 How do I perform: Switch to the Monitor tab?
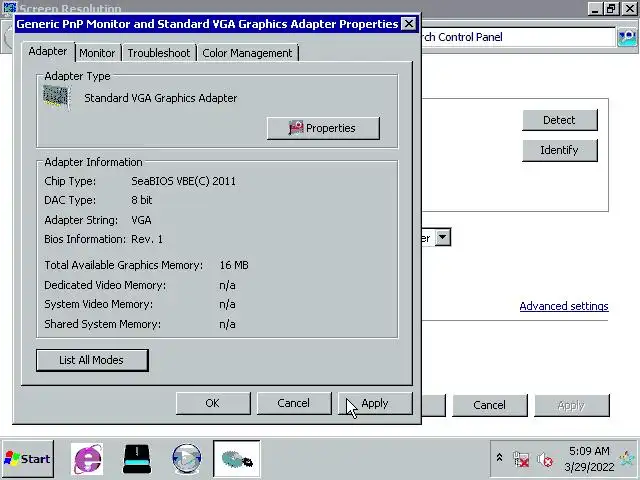[x=97, y=53]
